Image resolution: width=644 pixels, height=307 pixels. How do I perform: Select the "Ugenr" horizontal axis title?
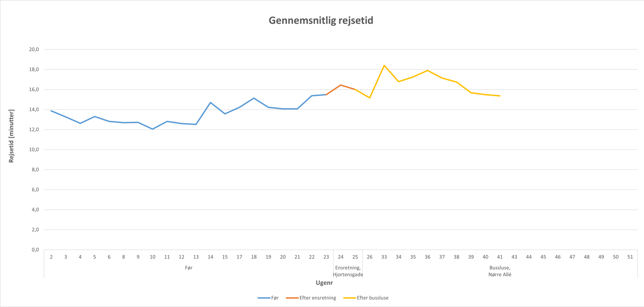[x=324, y=282]
